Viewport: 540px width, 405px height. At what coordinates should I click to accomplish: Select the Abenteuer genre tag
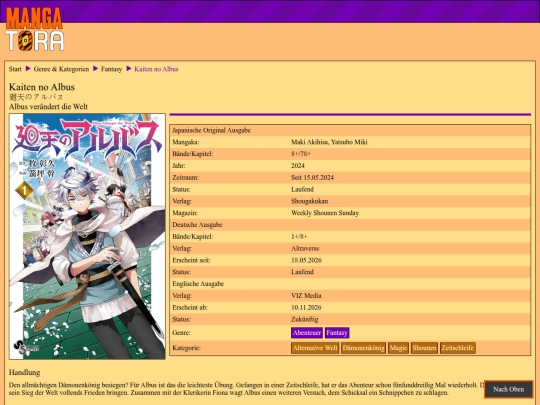tap(307, 333)
